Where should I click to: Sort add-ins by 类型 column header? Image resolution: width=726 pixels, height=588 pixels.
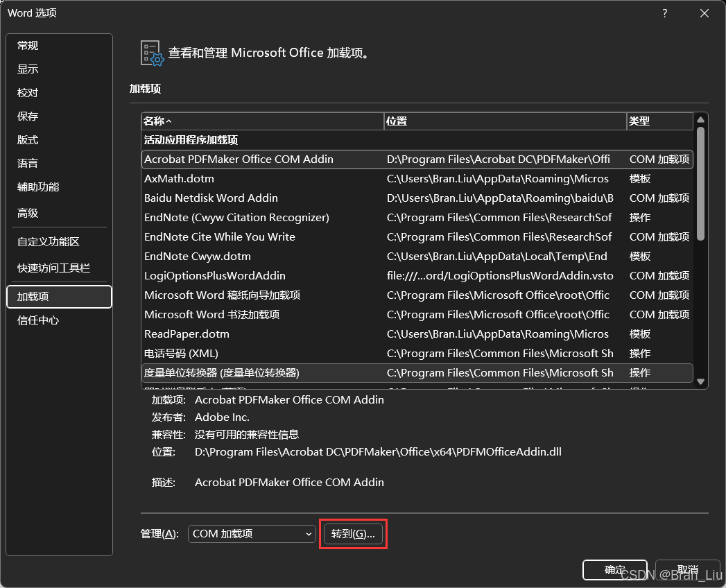pyautogui.click(x=660, y=121)
